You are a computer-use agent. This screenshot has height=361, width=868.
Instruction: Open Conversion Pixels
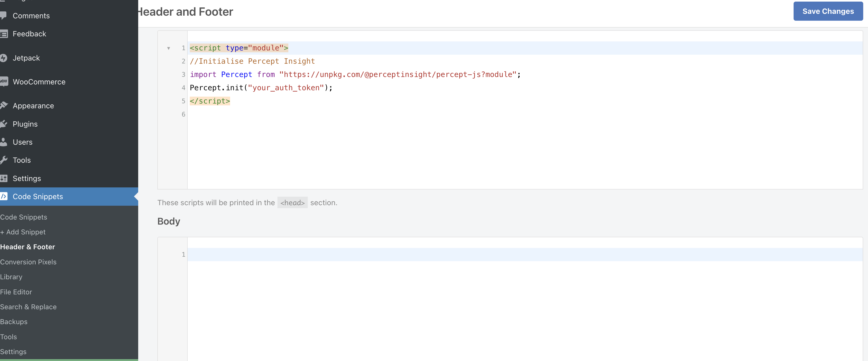tap(28, 262)
